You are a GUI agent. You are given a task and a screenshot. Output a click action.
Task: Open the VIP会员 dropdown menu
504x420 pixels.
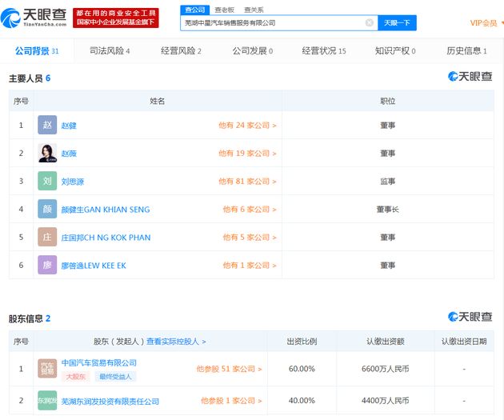[486, 23]
